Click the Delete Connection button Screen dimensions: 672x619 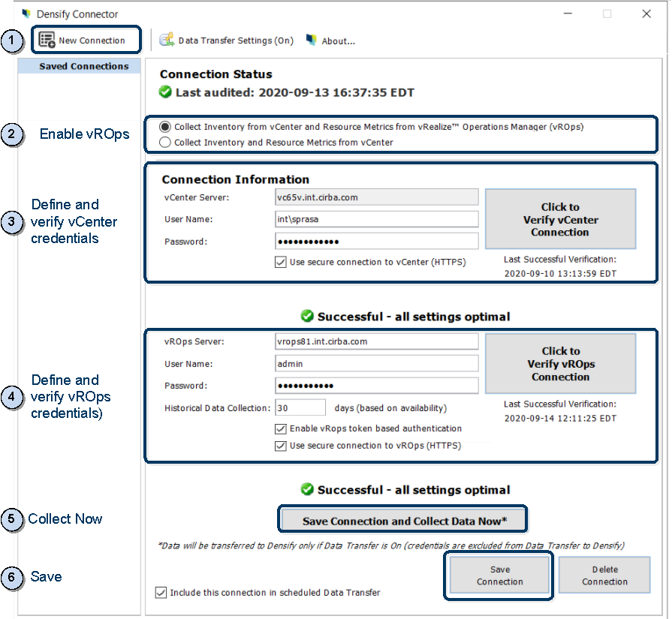tap(604, 575)
